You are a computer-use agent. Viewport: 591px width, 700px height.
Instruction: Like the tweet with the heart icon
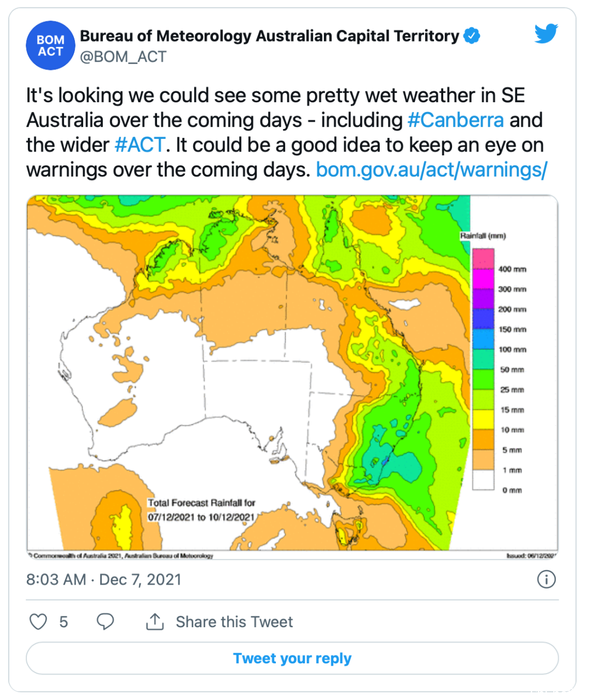coord(38,622)
